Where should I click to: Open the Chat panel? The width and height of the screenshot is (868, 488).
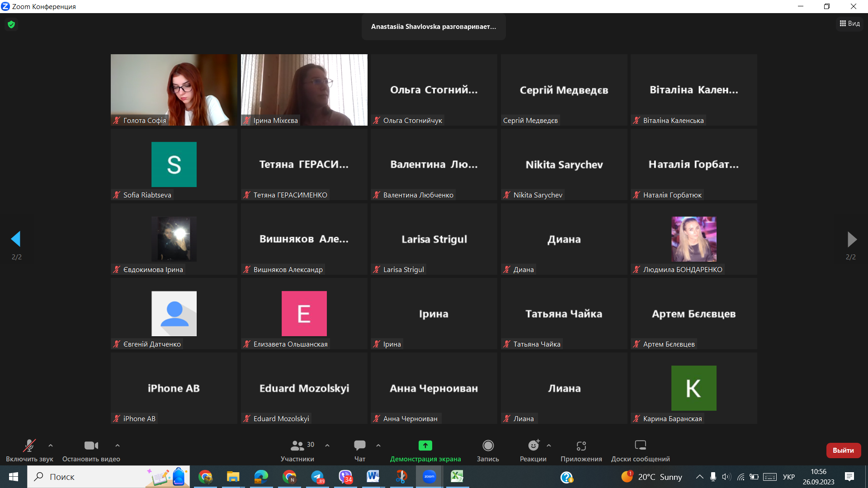click(x=360, y=446)
